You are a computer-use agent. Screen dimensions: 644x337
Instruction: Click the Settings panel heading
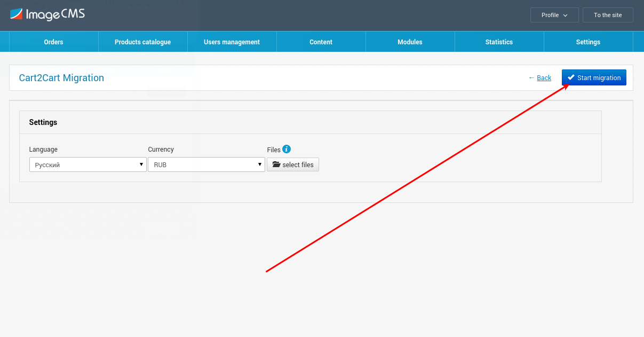pos(43,122)
